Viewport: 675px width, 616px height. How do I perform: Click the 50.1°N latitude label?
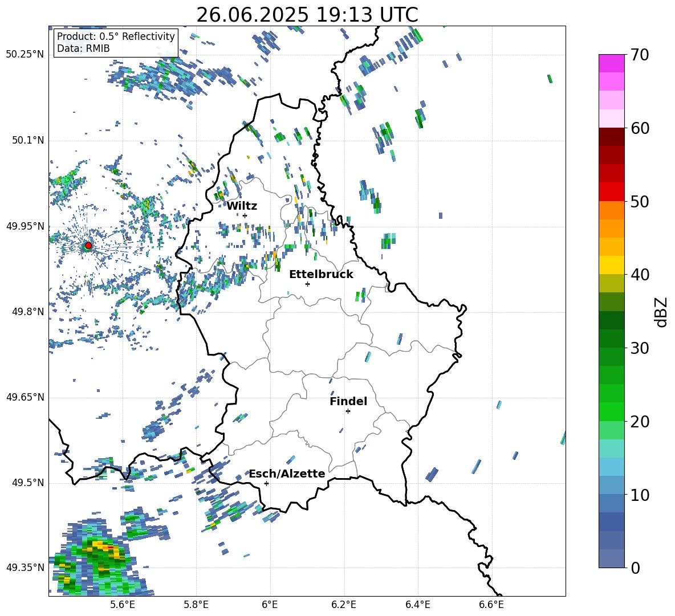[28, 140]
